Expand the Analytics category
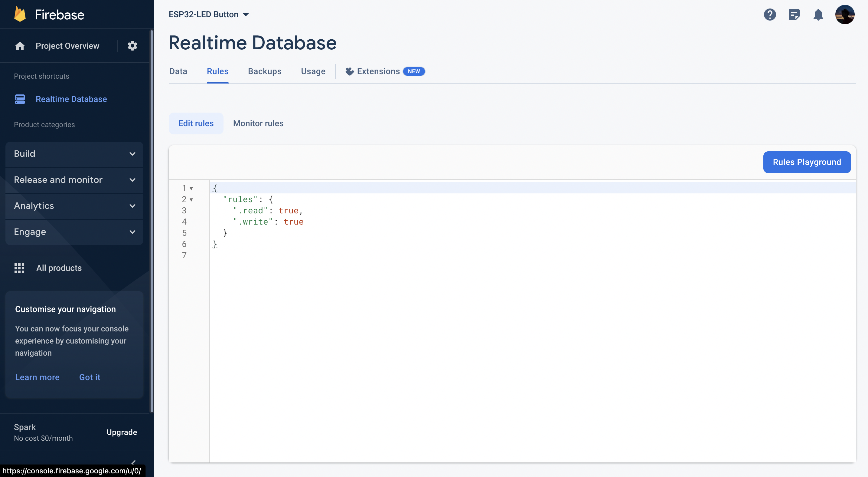 (x=74, y=206)
